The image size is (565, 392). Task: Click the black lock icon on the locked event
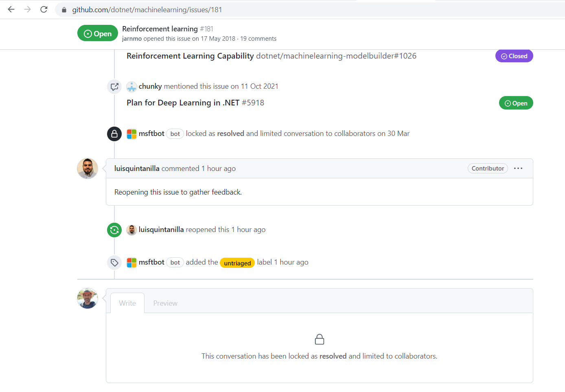(114, 134)
